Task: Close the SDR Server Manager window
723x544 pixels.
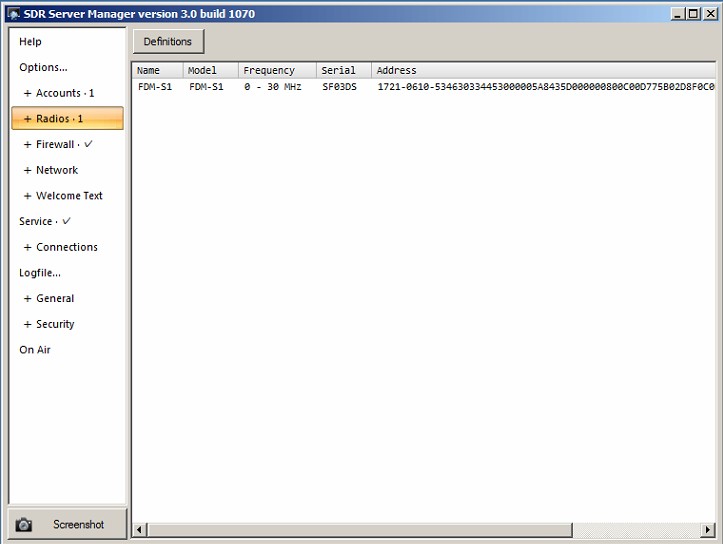Action: [x=711, y=14]
